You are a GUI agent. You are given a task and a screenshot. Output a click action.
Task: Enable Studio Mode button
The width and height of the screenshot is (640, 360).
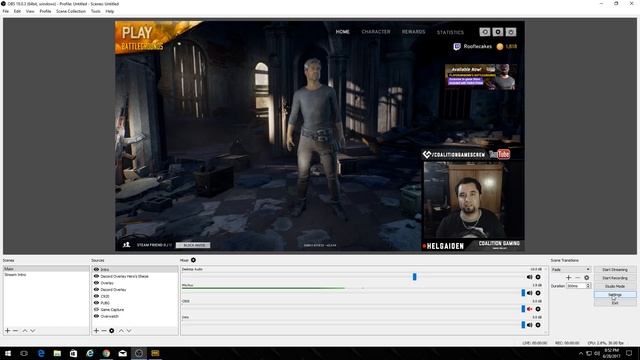click(x=615, y=286)
